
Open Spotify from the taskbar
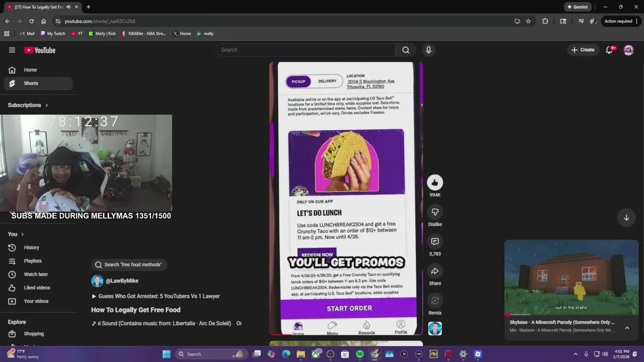pos(360,354)
